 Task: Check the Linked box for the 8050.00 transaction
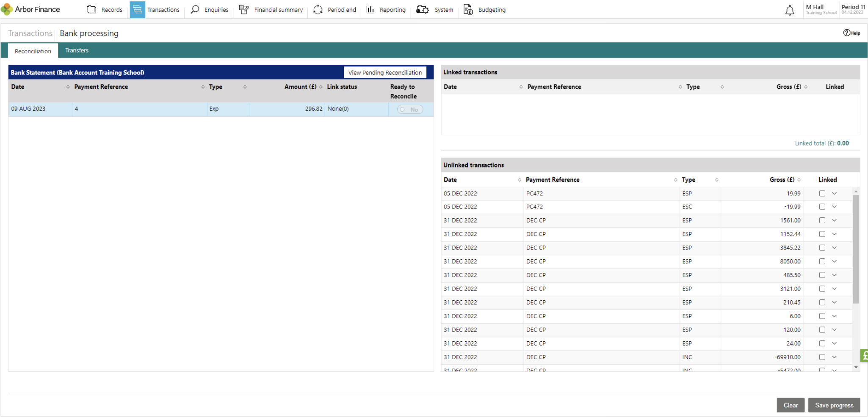pos(822,261)
